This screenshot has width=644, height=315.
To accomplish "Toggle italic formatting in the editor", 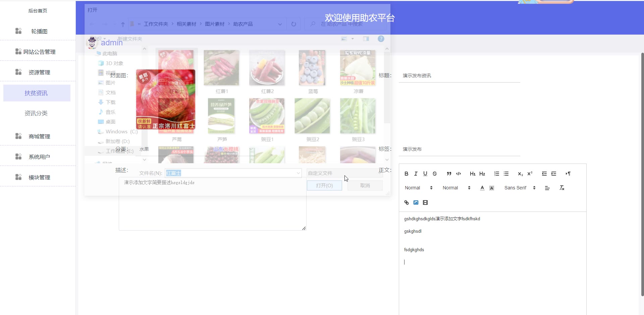I will pyautogui.click(x=416, y=174).
